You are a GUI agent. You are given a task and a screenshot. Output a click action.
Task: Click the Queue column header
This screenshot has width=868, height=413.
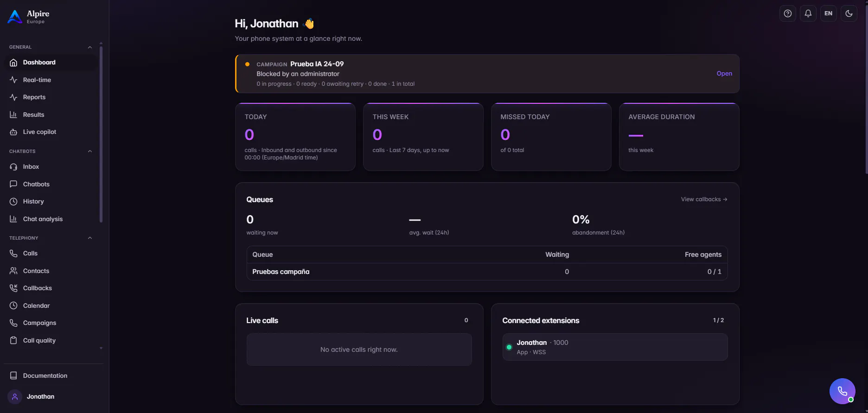tap(262, 254)
